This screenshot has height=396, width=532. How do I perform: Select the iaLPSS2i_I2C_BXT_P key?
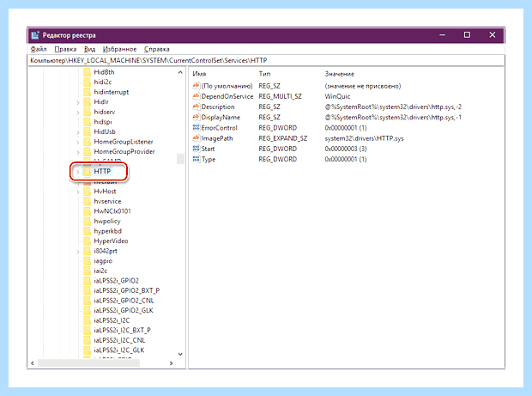[122, 330]
